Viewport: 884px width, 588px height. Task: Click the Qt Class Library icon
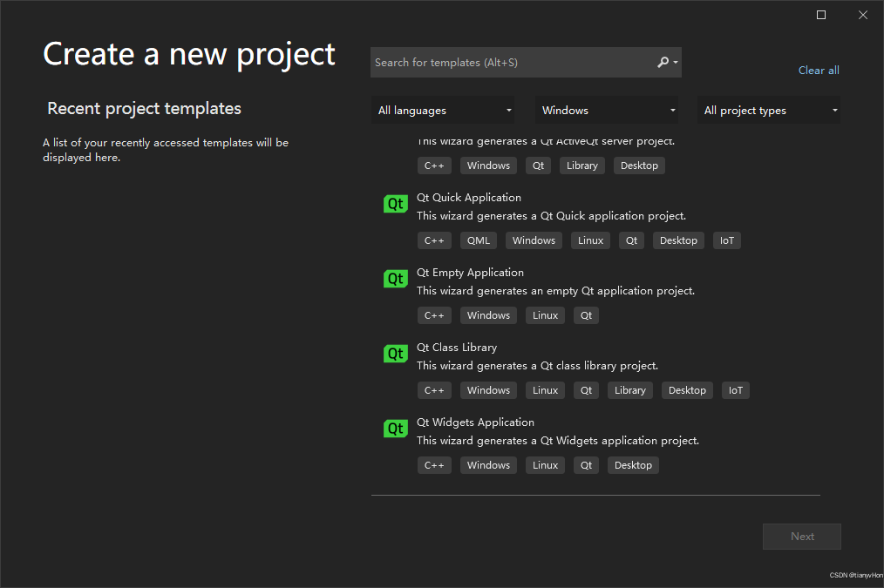tap(396, 354)
